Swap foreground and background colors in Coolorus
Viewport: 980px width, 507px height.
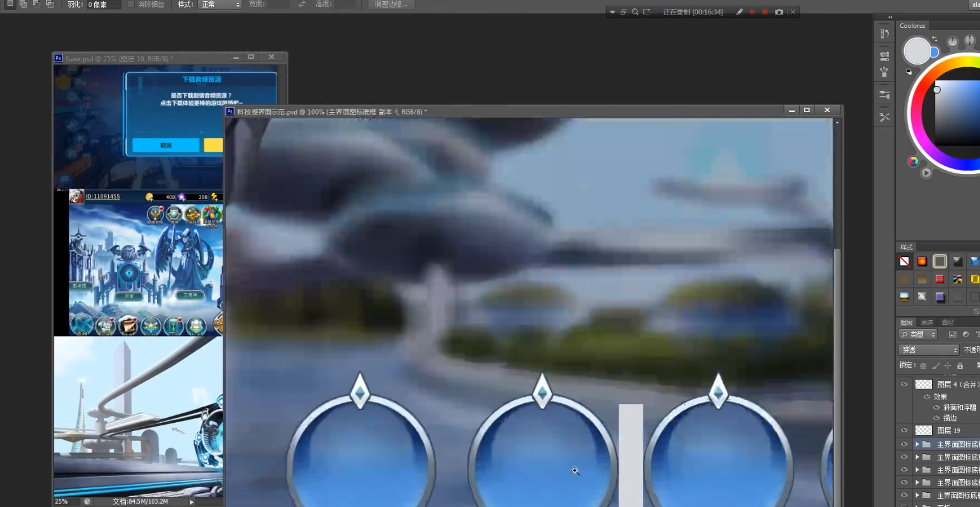coord(934,39)
